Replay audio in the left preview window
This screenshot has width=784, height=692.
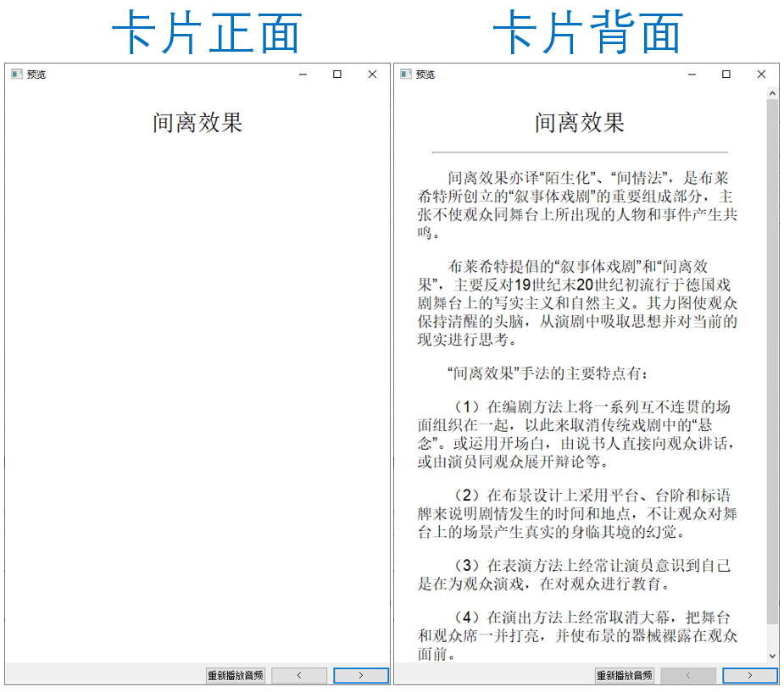[236, 676]
